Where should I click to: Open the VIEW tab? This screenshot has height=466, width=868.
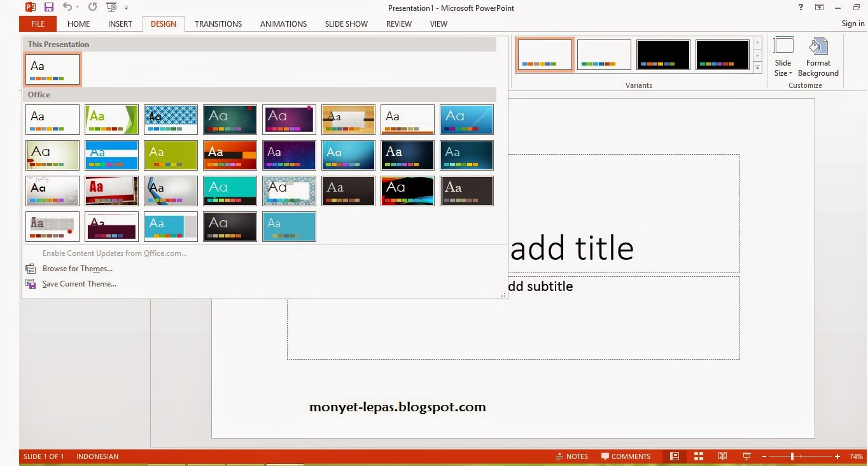click(438, 24)
